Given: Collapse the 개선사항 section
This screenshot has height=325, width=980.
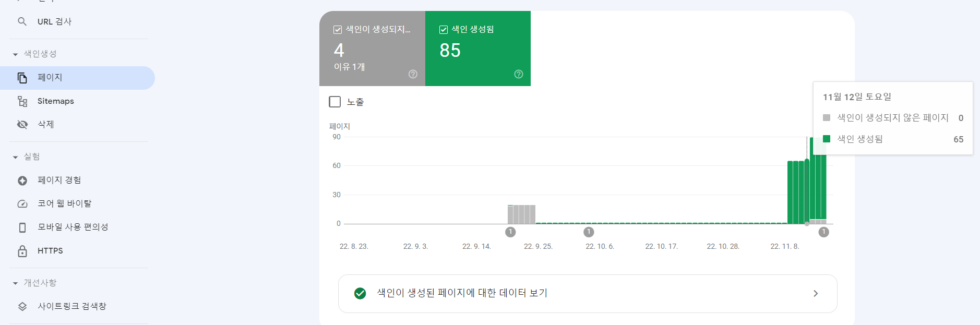Looking at the screenshot, I should (x=15, y=282).
